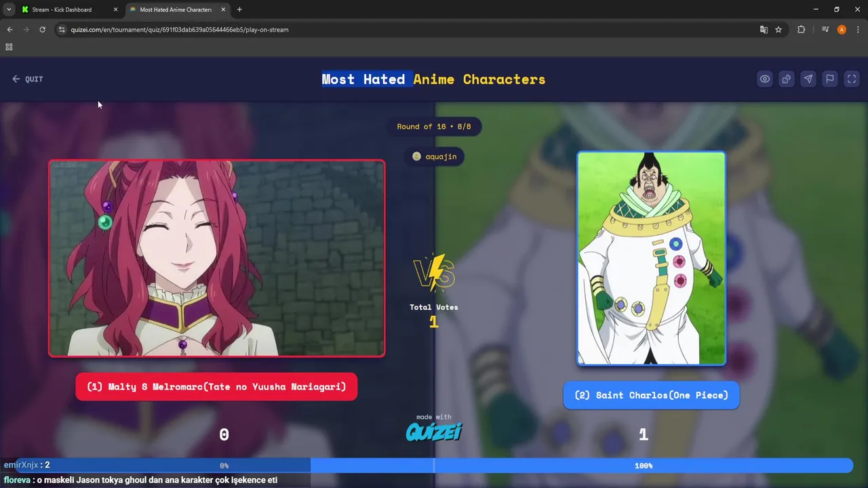Close the Kick Dashboard tab
Viewport: 868px width, 488px height.
point(115,9)
